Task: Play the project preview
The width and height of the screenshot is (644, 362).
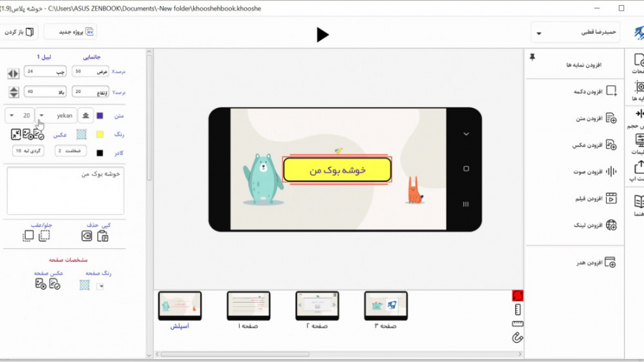Action: (x=323, y=34)
